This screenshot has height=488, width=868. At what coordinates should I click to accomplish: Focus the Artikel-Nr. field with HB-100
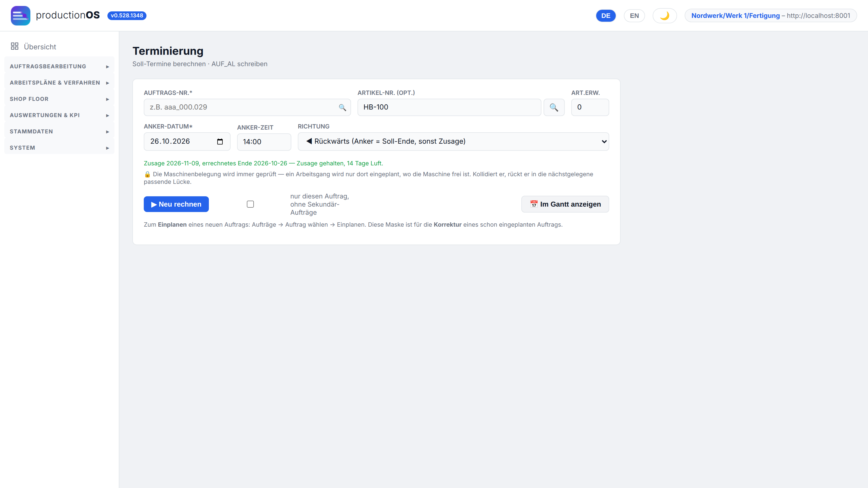pyautogui.click(x=449, y=107)
